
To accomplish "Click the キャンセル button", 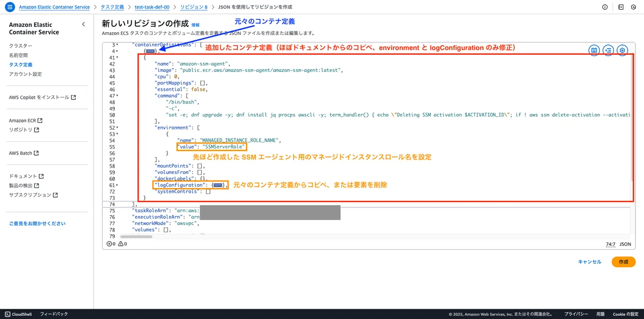I will [589, 262].
